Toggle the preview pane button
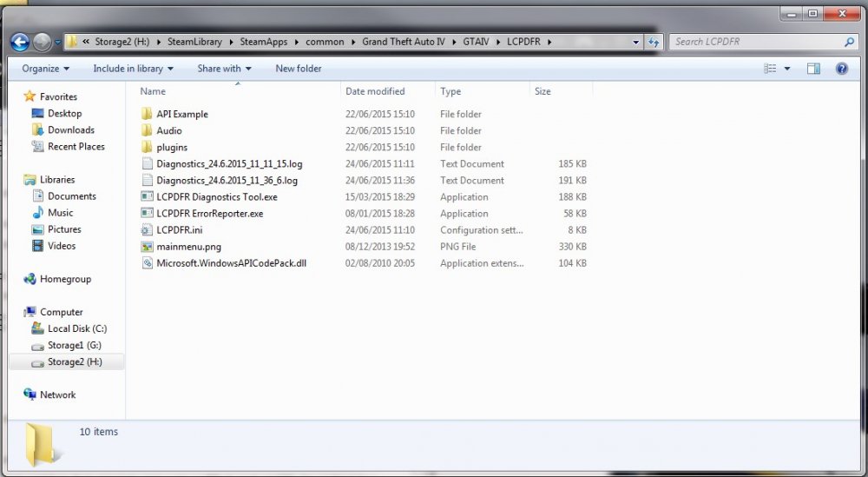 813,69
